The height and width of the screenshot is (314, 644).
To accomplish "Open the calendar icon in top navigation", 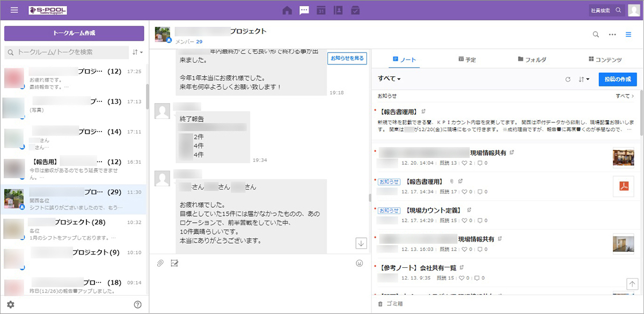I will (x=321, y=10).
